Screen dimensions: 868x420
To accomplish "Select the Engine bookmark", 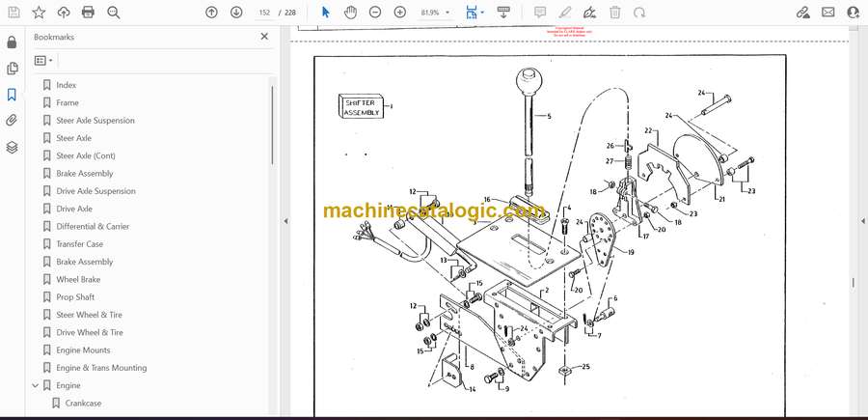I will [68, 385].
